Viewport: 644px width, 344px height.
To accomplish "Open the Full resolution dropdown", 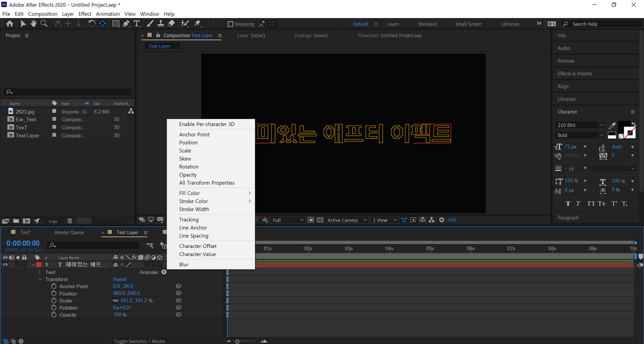I will [x=288, y=220].
